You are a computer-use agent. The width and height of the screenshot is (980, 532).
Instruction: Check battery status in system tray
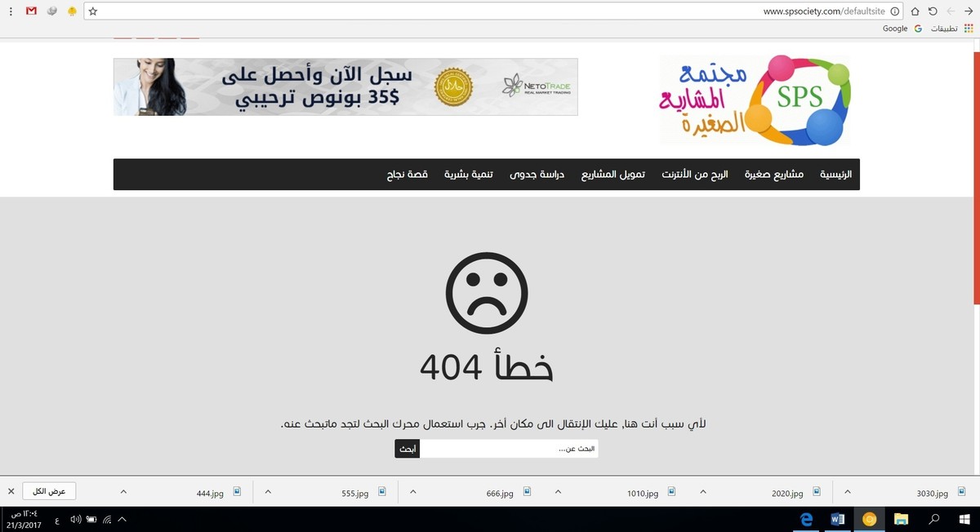[x=91, y=519]
